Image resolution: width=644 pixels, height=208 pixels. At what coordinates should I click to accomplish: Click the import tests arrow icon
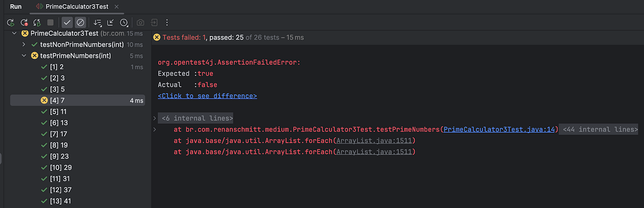111,23
